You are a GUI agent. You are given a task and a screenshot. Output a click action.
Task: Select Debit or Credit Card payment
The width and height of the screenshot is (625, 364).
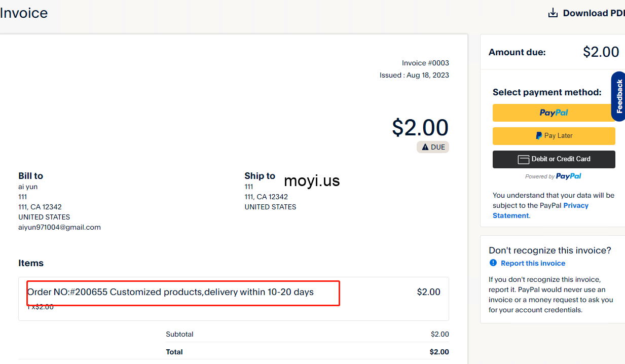point(554,159)
